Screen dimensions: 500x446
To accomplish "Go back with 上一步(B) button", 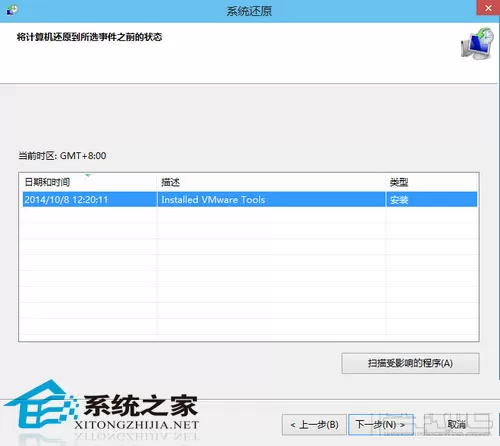I will 314,425.
